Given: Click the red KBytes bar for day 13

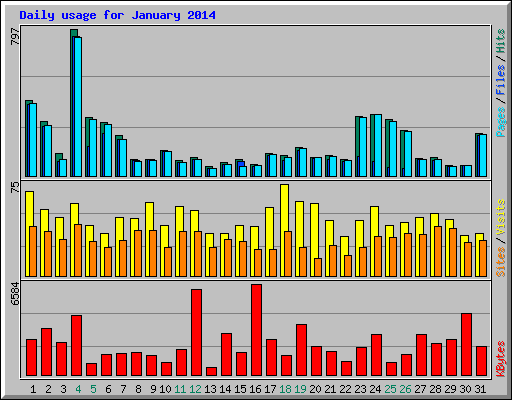Looking at the screenshot, I should 211,372.
